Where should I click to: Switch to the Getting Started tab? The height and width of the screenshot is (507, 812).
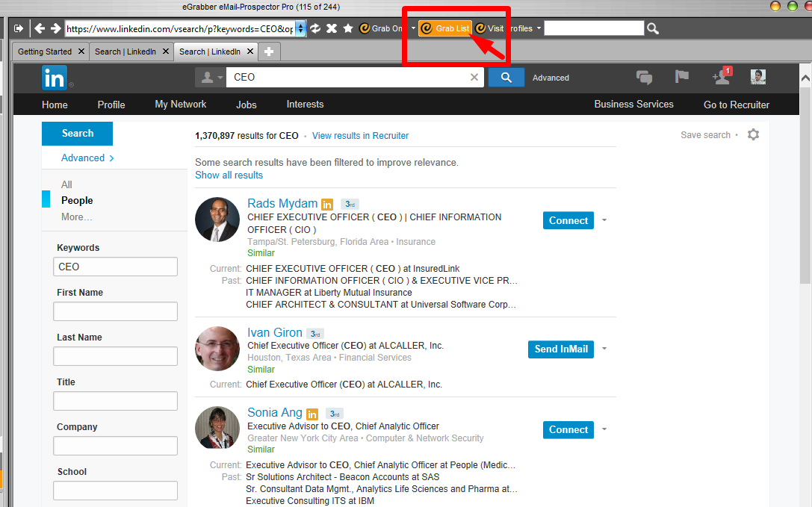pyautogui.click(x=45, y=52)
